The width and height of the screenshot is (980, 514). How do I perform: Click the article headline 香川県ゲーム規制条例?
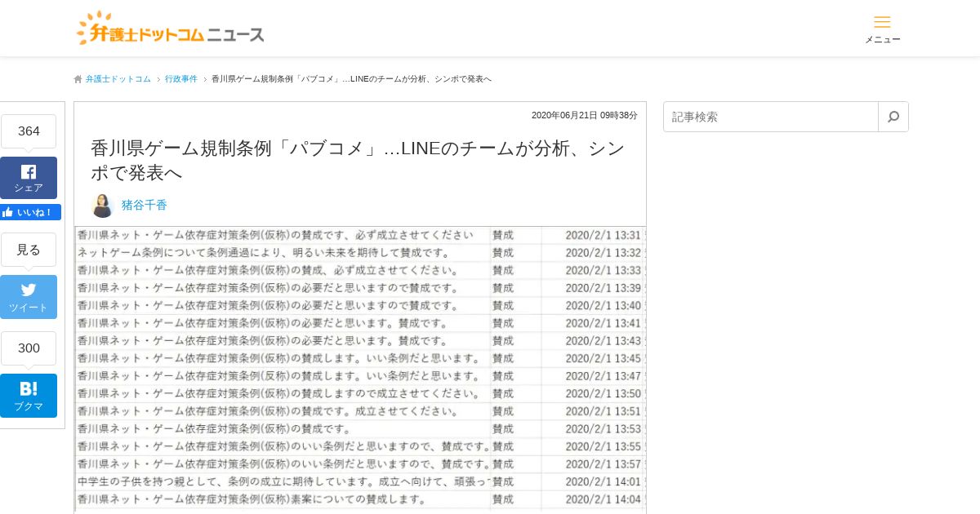pyautogui.click(x=358, y=161)
